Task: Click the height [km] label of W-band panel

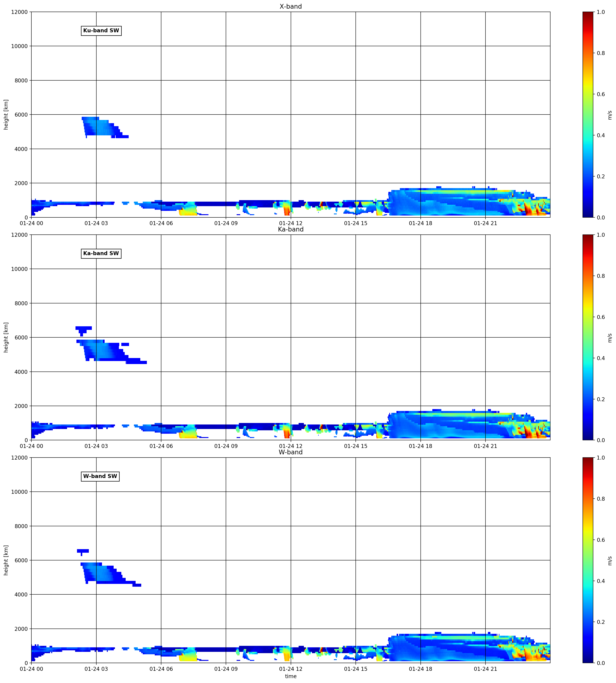Action: [6, 561]
